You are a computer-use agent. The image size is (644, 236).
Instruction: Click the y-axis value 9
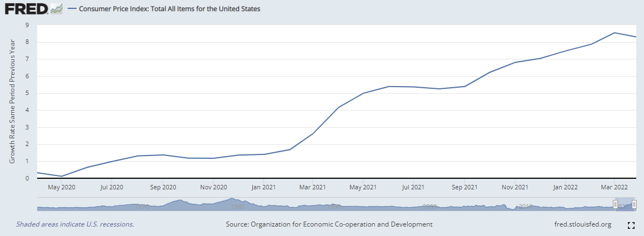click(x=27, y=25)
